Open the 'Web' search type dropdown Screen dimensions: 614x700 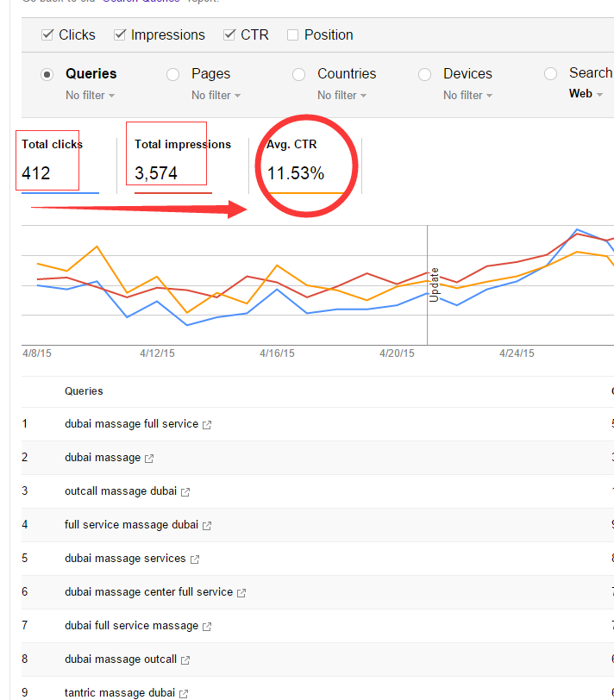(586, 94)
